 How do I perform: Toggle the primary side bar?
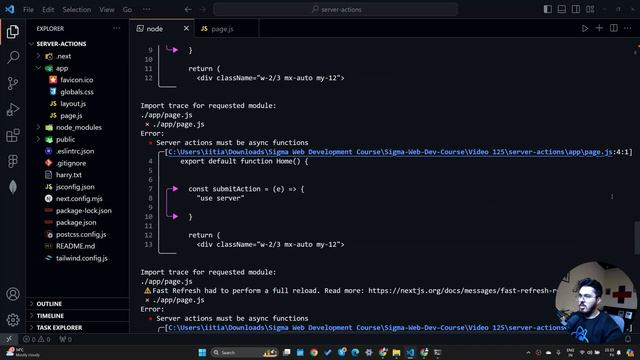coord(548,9)
